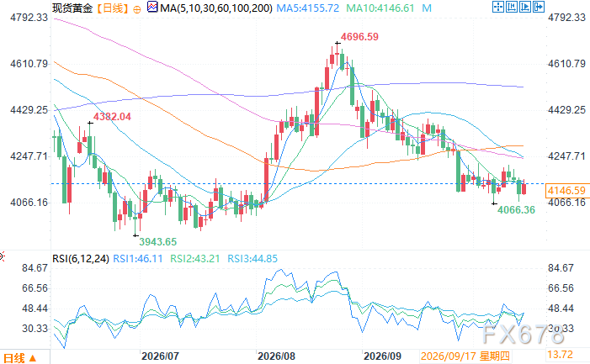Click the 4696.59 high price marker
This screenshot has width=590, height=364.
tap(359, 37)
